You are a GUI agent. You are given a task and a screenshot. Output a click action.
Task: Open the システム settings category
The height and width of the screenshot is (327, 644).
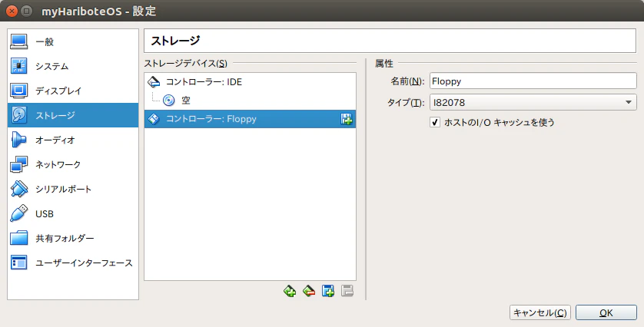(x=73, y=66)
